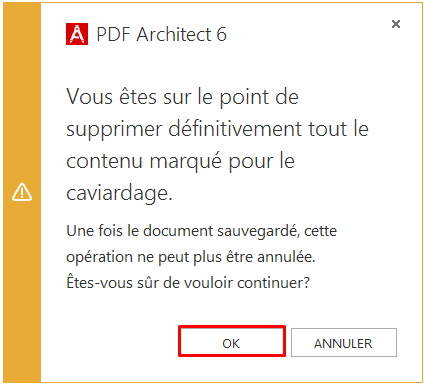Image resolution: width=424 pixels, height=386 pixels.
Task: Click the yellow warning sidebar strip
Action: (x=22, y=193)
